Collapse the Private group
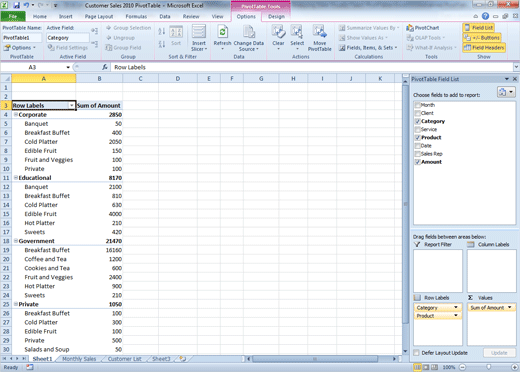520x372 pixels. pyautogui.click(x=15, y=304)
